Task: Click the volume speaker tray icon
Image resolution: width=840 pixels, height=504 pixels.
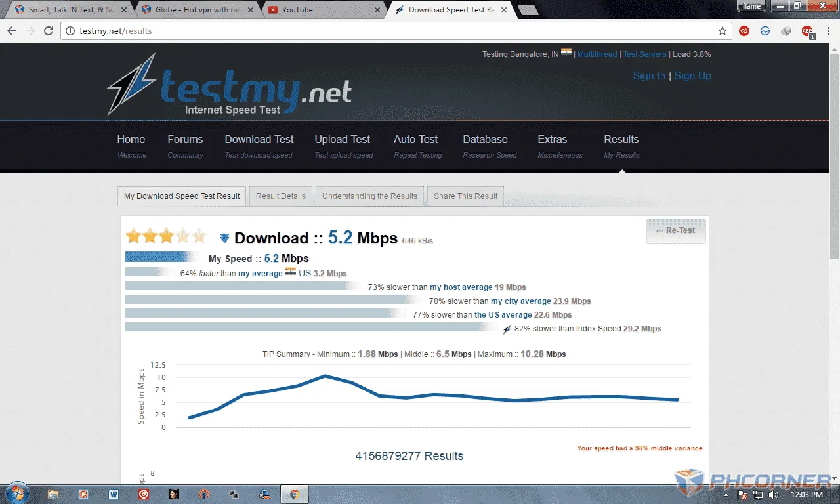Action: tap(774, 495)
